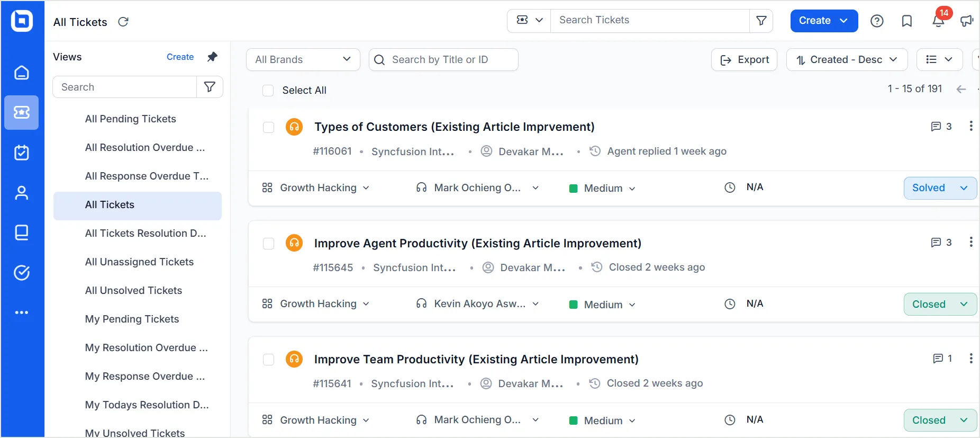This screenshot has width=980, height=438.
Task: Click the Export button
Action: 744,59
